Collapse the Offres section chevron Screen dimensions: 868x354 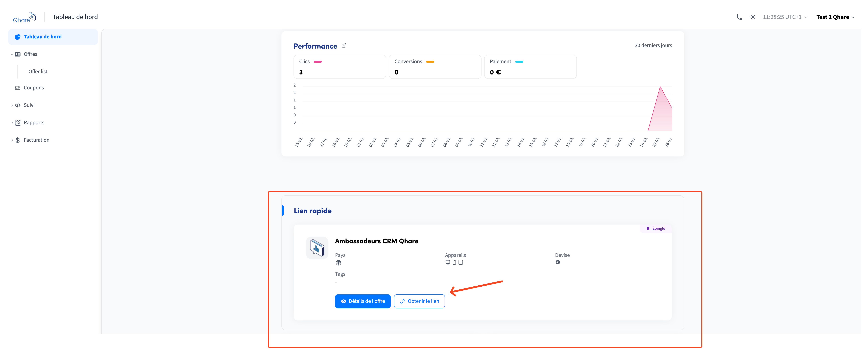pyautogui.click(x=12, y=54)
